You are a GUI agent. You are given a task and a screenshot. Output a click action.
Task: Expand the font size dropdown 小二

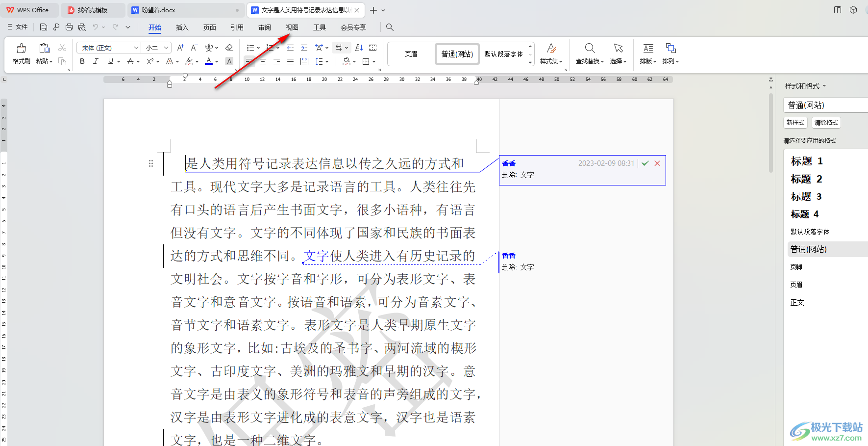click(166, 48)
